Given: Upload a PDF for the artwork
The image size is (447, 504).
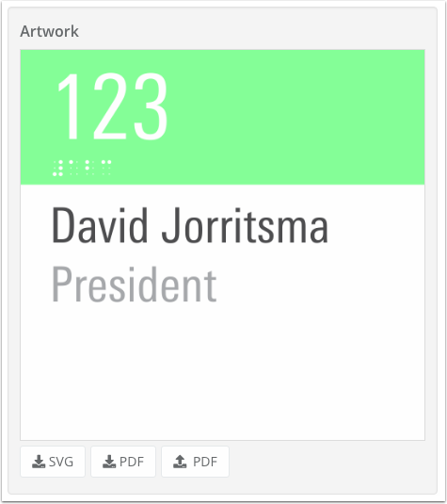Looking at the screenshot, I should coord(195,462).
